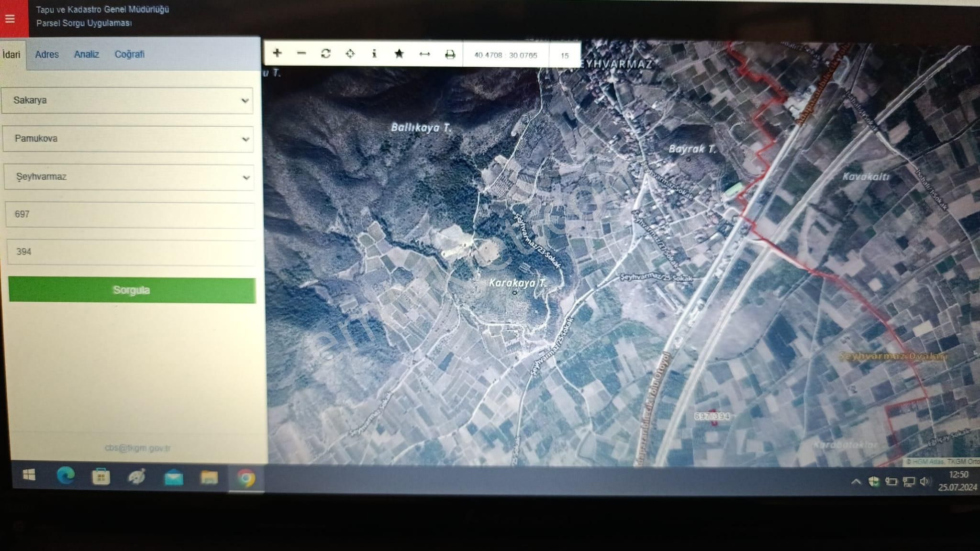Select the measure distance arrow icon
The image size is (980, 551).
click(424, 54)
